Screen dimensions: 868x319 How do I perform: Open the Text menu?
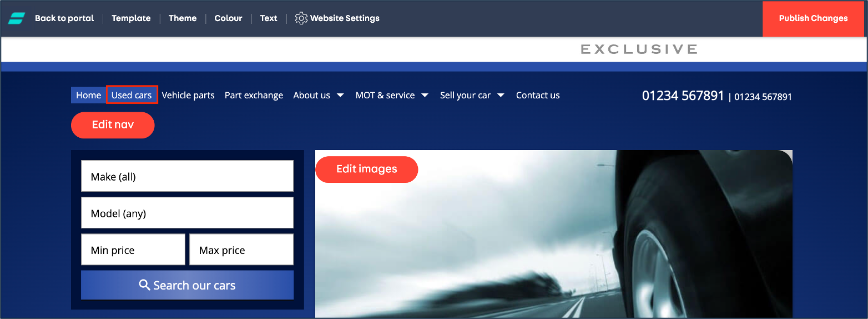pyautogui.click(x=269, y=18)
